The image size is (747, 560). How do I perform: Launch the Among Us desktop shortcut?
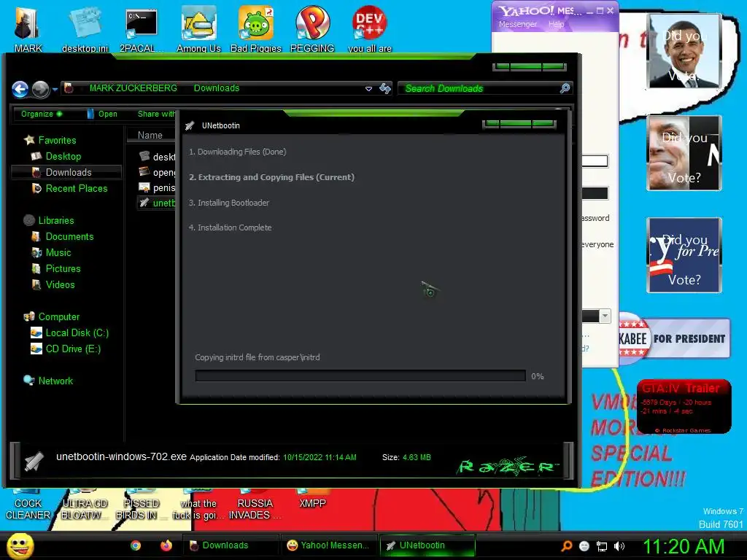click(x=198, y=28)
